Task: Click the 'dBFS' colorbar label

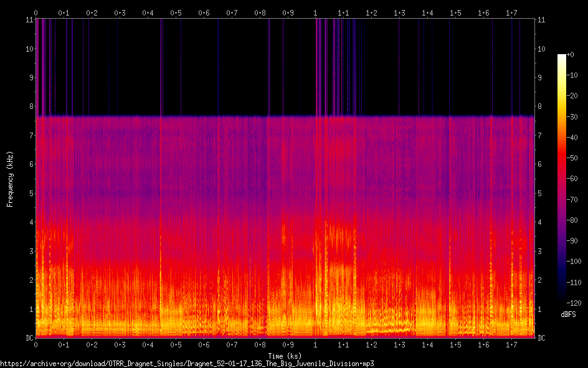Action: [x=567, y=315]
